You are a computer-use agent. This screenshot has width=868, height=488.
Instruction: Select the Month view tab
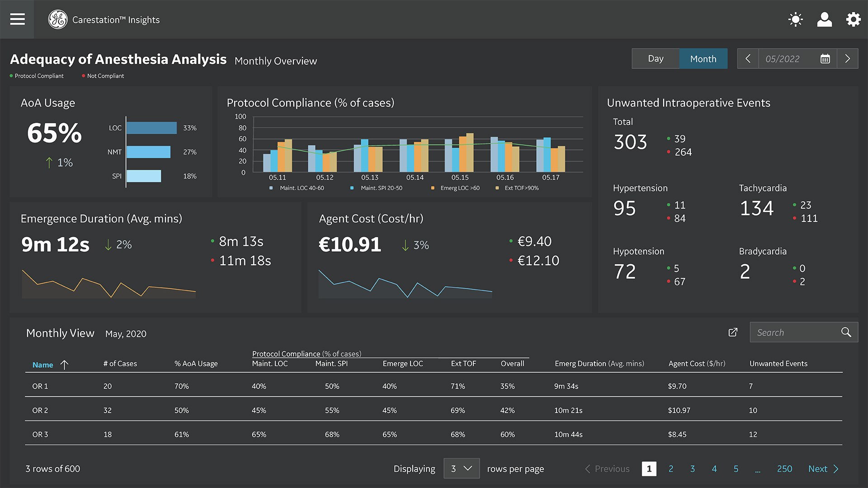click(703, 59)
